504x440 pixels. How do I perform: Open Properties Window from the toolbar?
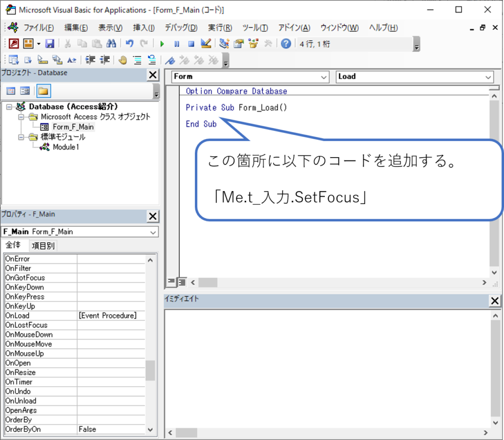239,43
